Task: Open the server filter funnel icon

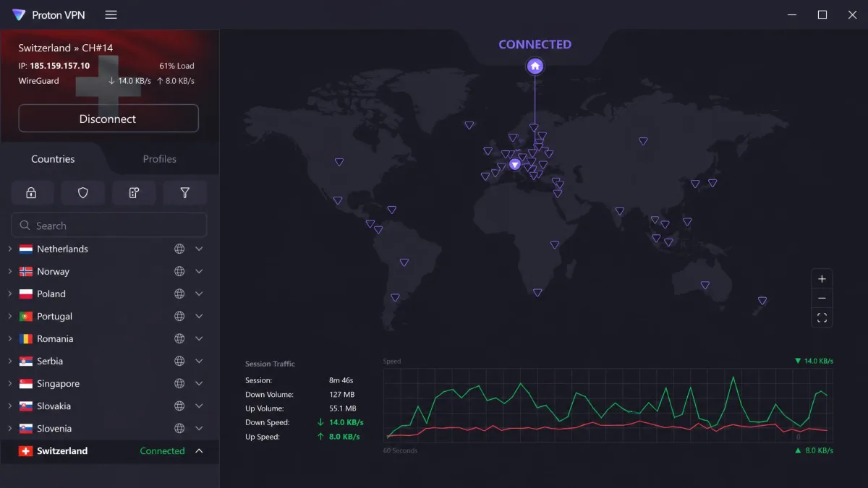Action: coord(184,193)
